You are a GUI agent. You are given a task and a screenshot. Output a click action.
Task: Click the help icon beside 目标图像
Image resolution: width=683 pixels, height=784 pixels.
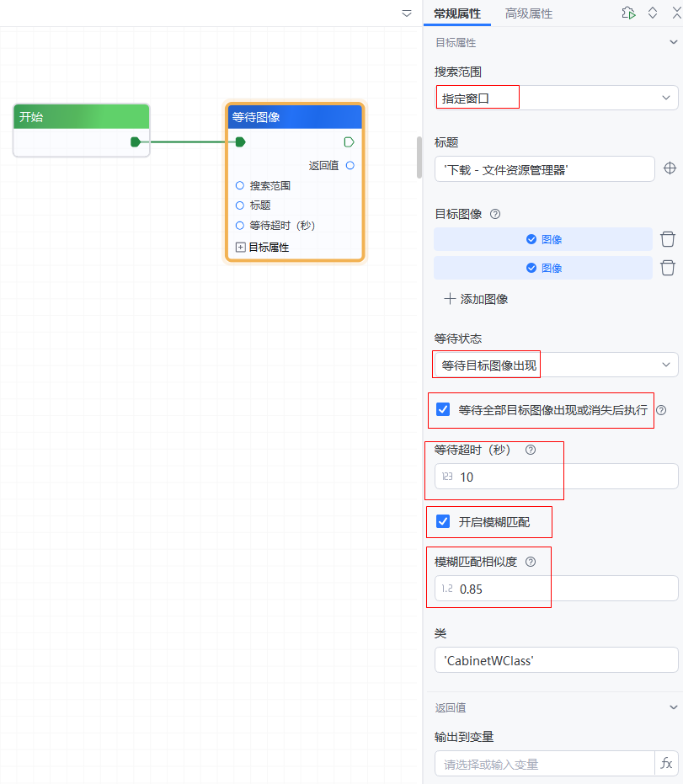pos(495,214)
